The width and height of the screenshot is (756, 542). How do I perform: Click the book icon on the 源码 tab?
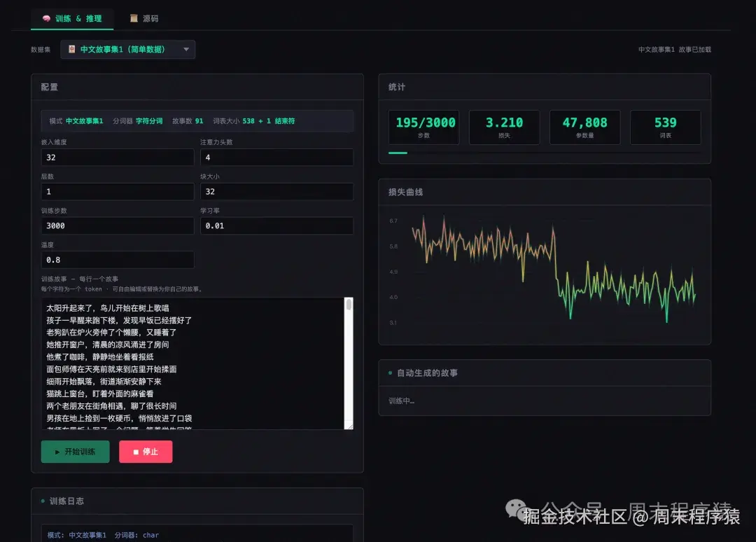coord(134,18)
